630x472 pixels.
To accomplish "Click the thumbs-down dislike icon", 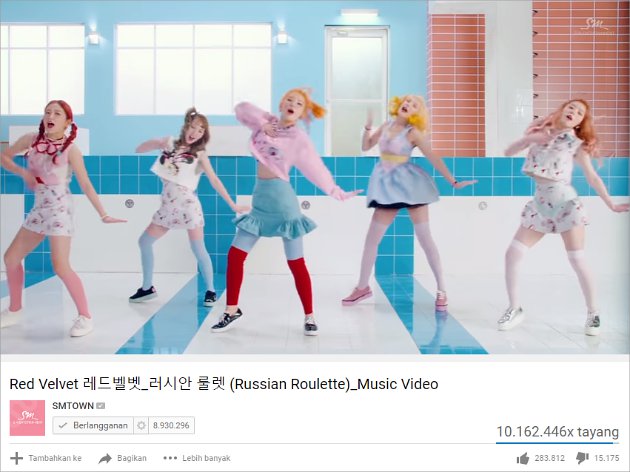I will point(582,458).
